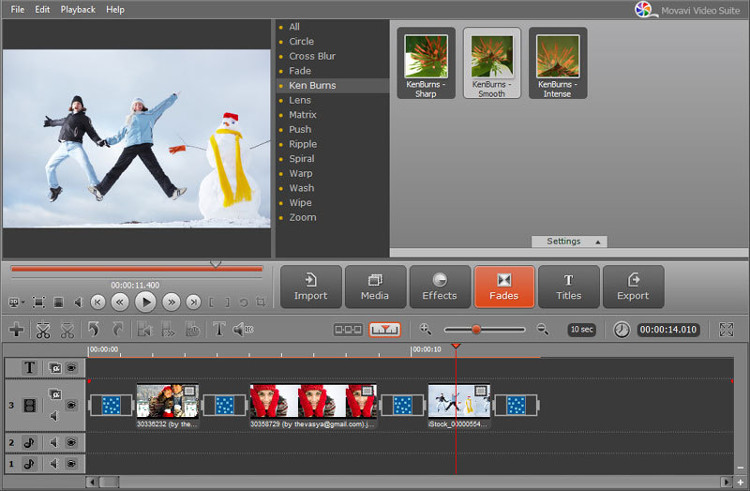Open the Edit menu
The image size is (750, 491).
42,10
